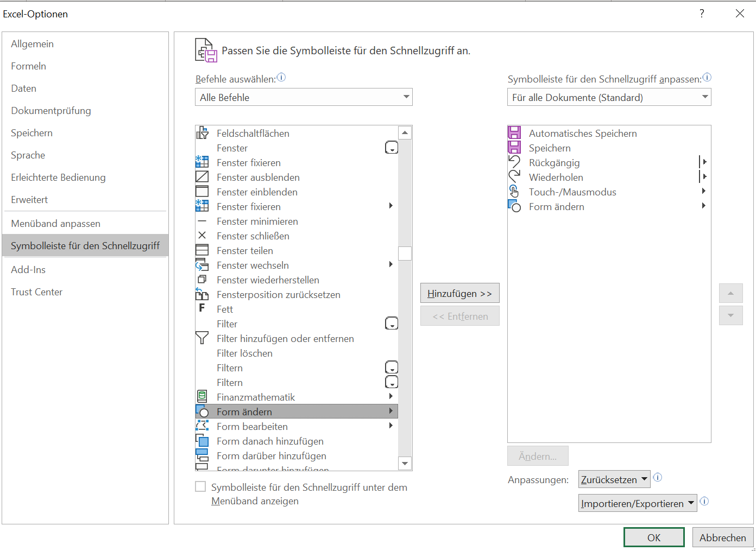
Task: Click the Fenster wiederherstellen icon
Action: pos(202,280)
